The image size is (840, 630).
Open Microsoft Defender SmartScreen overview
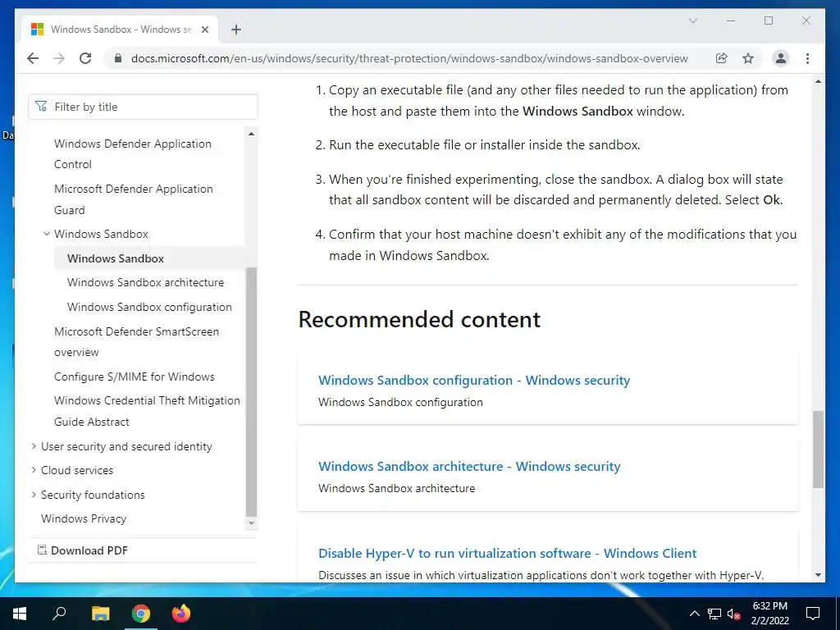pyautogui.click(x=137, y=342)
